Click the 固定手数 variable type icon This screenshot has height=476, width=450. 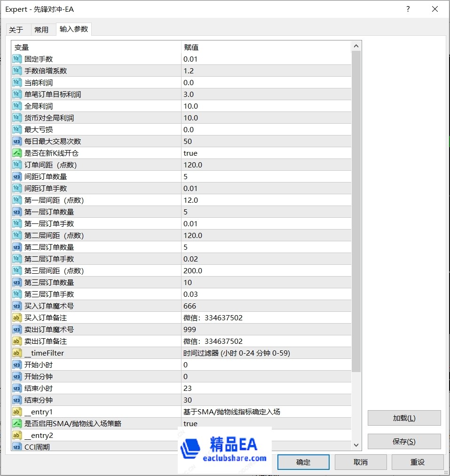17,59
